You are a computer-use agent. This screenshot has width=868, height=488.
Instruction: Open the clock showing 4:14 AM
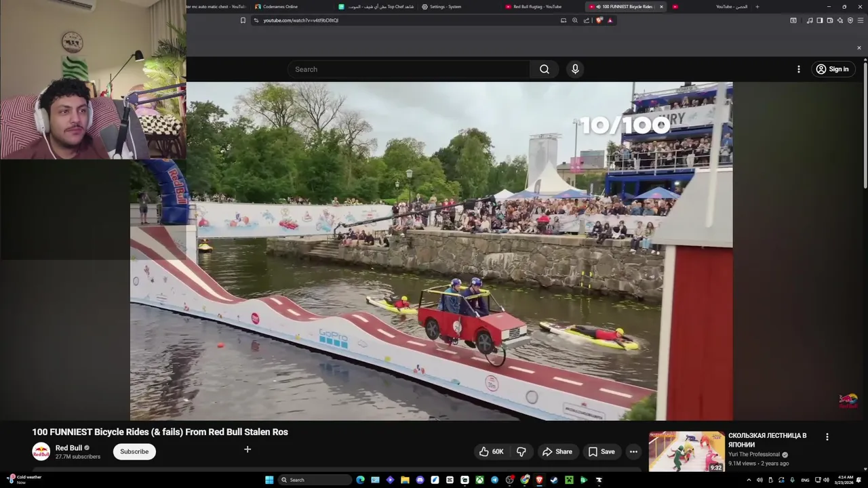click(x=844, y=480)
